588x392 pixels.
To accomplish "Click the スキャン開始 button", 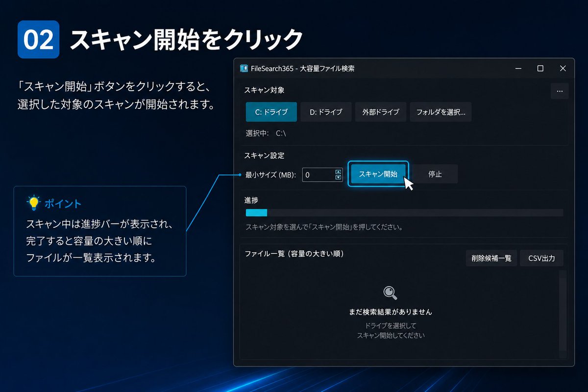I will (x=378, y=174).
